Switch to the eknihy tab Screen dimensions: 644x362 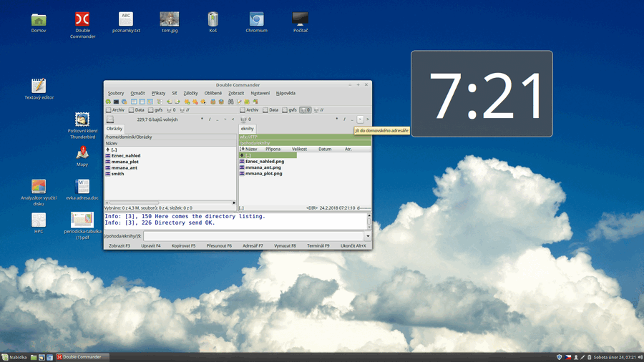[x=248, y=129]
